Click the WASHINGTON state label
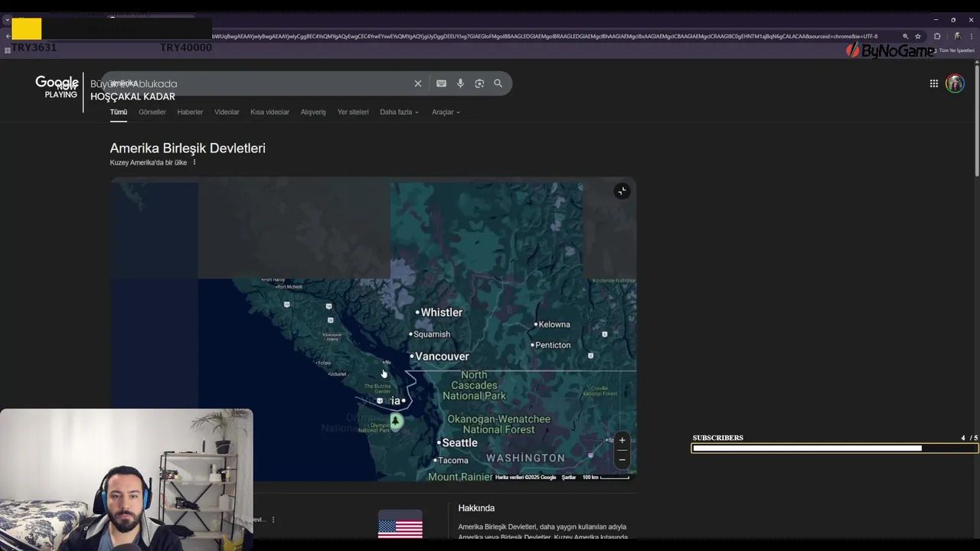 pos(525,458)
